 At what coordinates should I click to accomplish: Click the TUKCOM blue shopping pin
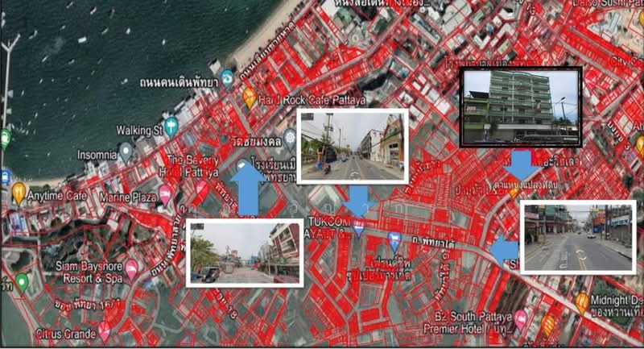358,229
